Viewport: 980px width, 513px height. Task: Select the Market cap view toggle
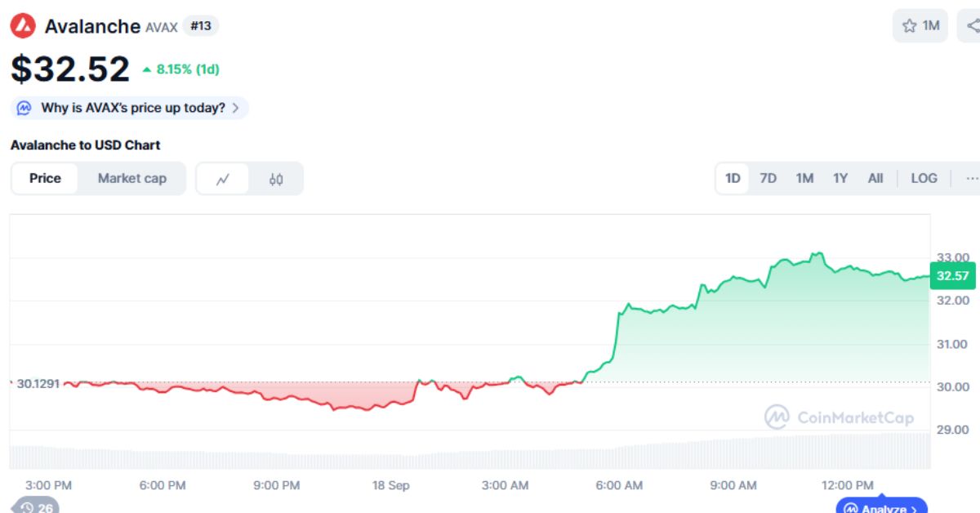point(132,178)
